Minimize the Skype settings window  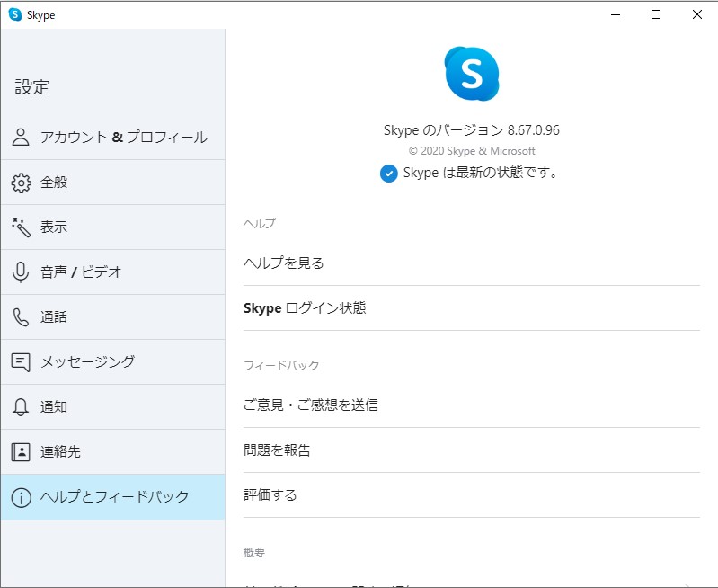pyautogui.click(x=616, y=14)
